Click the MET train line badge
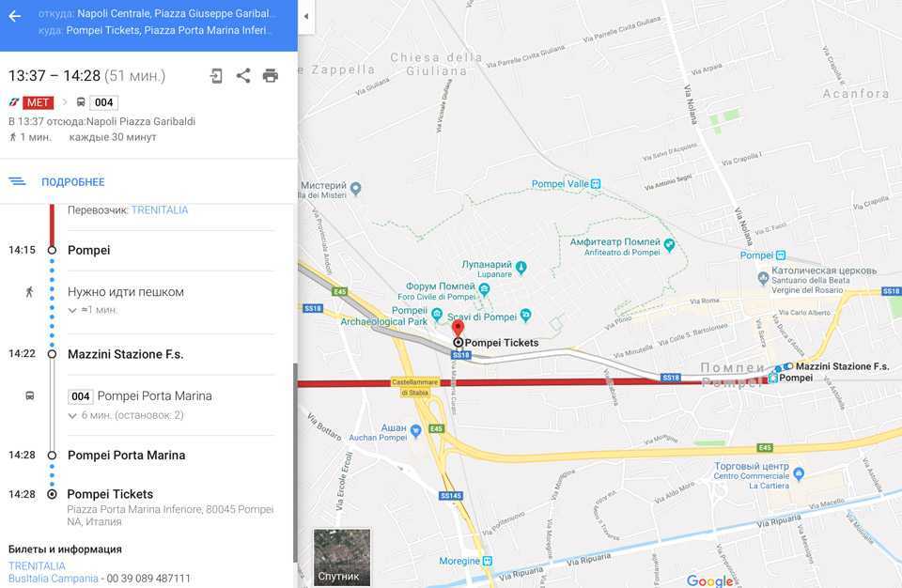This screenshot has width=902, height=588. click(x=38, y=102)
